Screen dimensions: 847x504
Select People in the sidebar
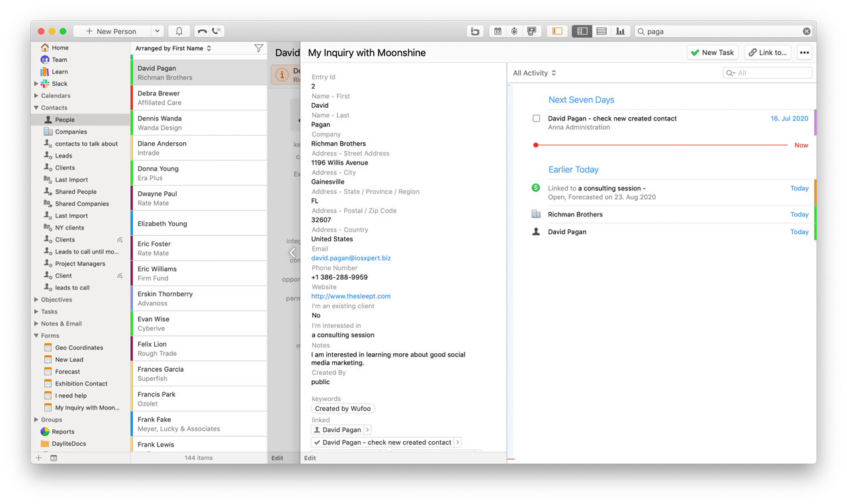click(x=81, y=120)
